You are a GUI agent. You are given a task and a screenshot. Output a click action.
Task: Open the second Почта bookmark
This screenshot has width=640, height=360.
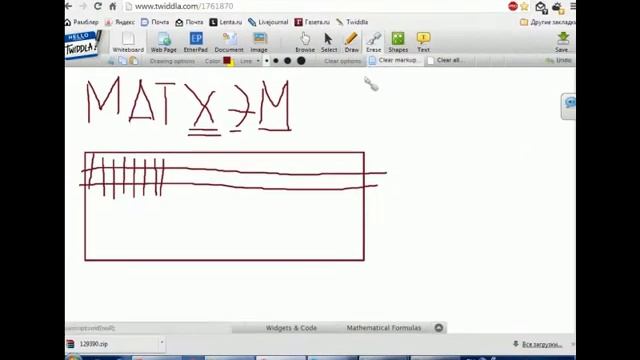pyautogui.click(x=189, y=22)
